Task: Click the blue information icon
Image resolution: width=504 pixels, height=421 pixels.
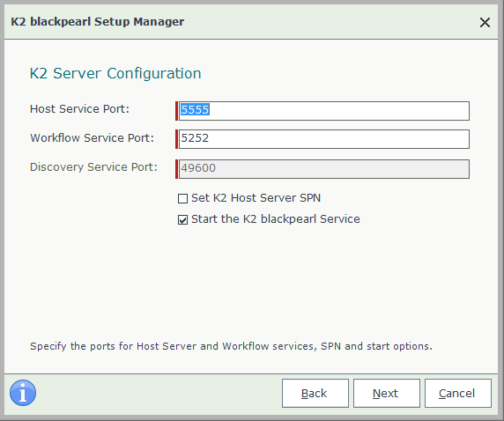Action: [x=23, y=393]
